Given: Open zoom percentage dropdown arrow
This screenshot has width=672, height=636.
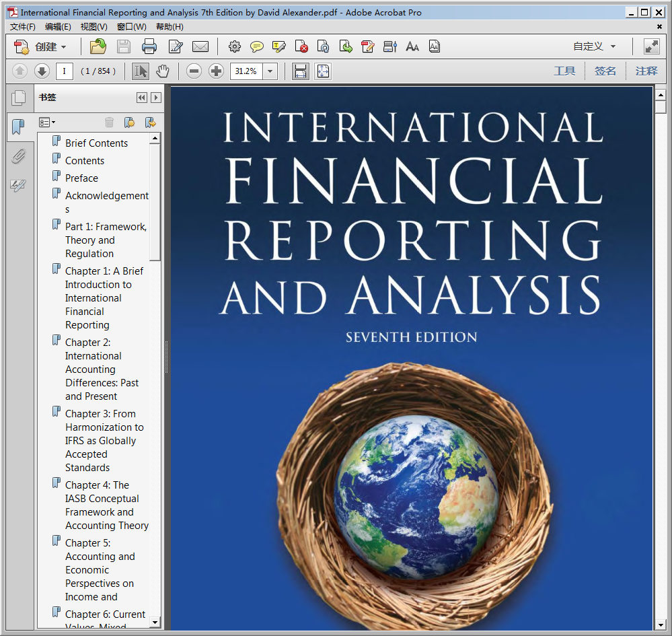Looking at the screenshot, I should point(270,71).
